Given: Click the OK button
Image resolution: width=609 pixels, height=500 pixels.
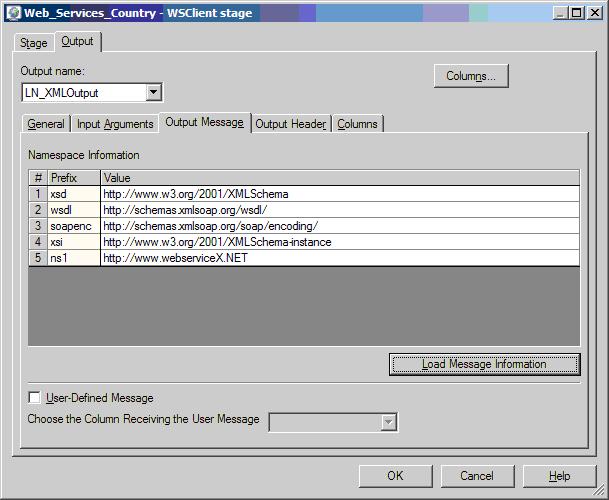Looking at the screenshot, I should [x=395, y=476].
